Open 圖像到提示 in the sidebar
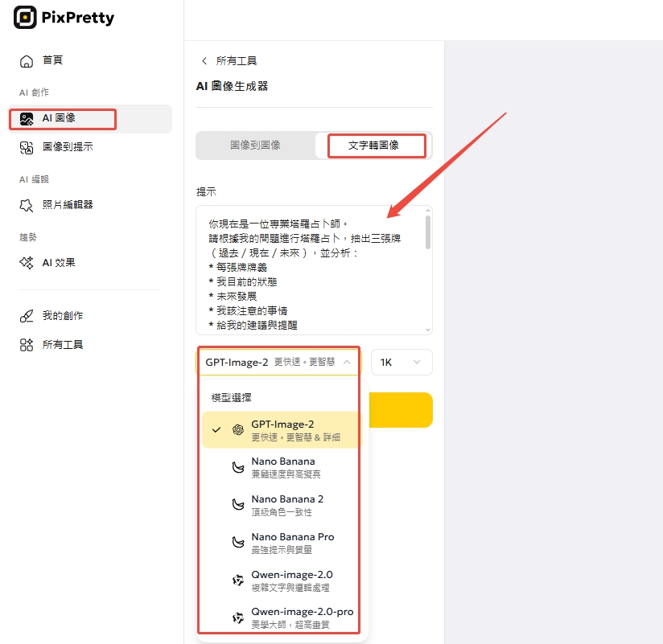Screen dimensions: 663x644 click(89, 147)
